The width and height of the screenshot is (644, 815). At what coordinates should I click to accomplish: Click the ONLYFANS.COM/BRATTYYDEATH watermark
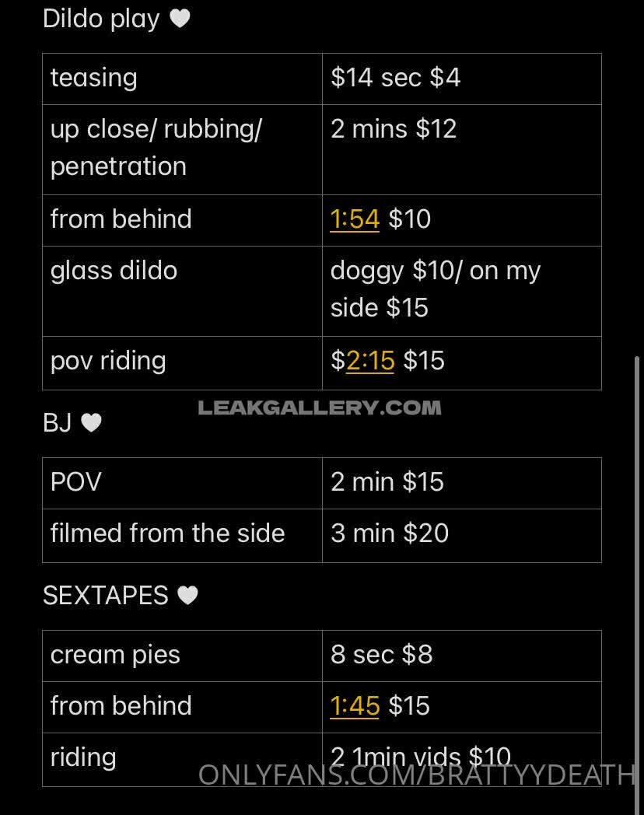(416, 775)
